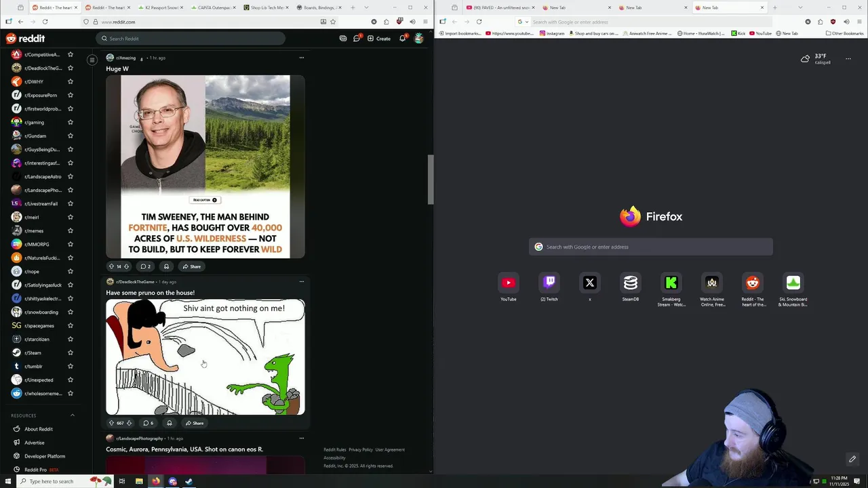The width and height of the screenshot is (868, 488).
Task: Open YouTube shortcut tile on New Tab
Action: click(x=509, y=283)
